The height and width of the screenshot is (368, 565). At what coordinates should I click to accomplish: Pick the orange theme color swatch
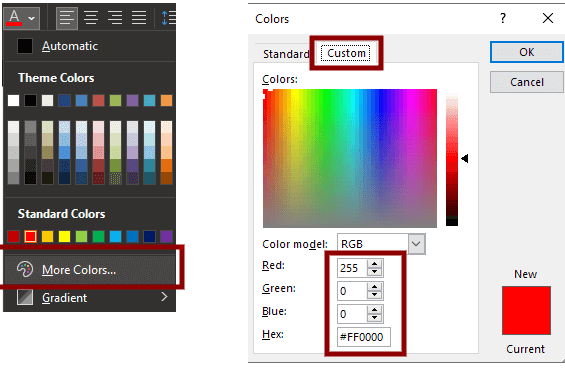(x=166, y=101)
